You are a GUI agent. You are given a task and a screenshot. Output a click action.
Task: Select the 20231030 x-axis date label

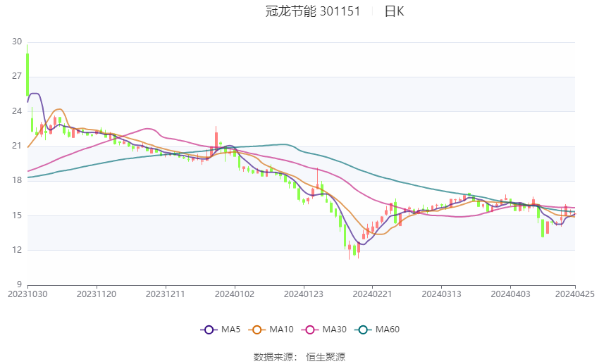[27, 294]
